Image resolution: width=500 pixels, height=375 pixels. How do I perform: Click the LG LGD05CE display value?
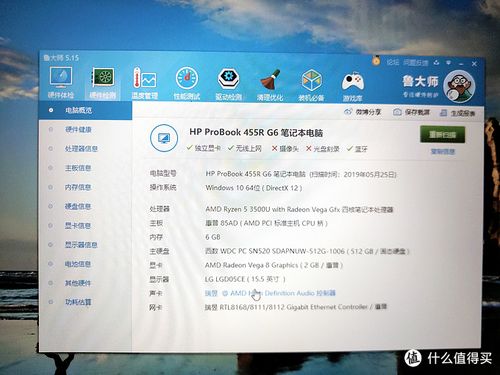(x=245, y=279)
